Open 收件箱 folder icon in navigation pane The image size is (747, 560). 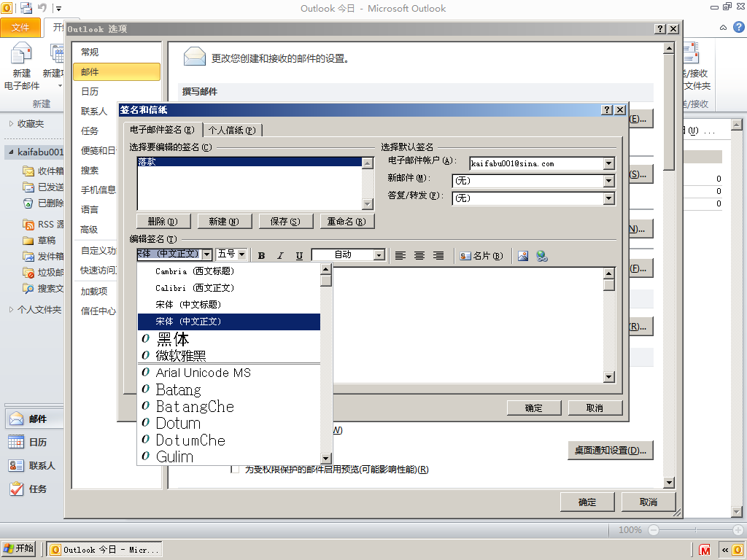[28, 171]
